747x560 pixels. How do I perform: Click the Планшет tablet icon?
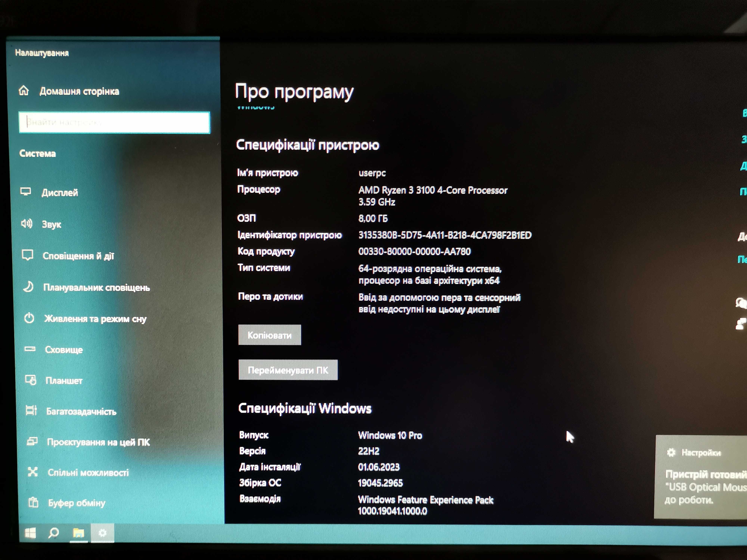(31, 380)
